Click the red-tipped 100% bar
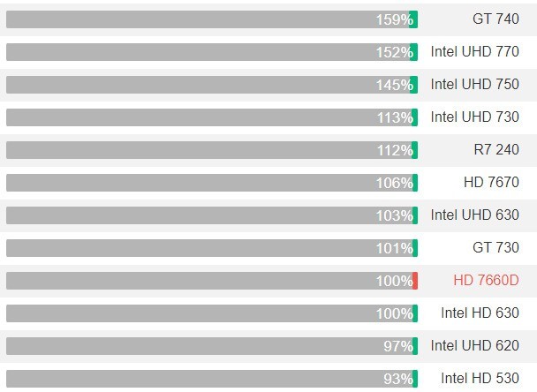The height and width of the screenshot is (392, 537). click(x=212, y=281)
